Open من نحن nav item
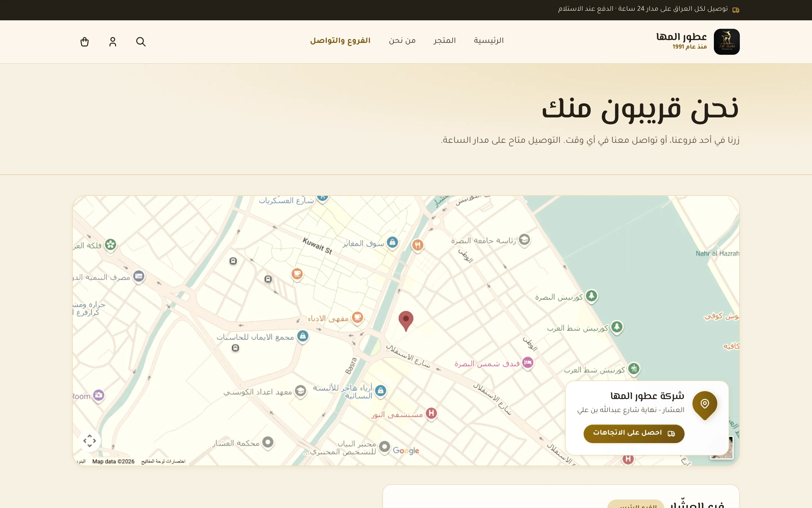812x508 pixels. (x=402, y=41)
